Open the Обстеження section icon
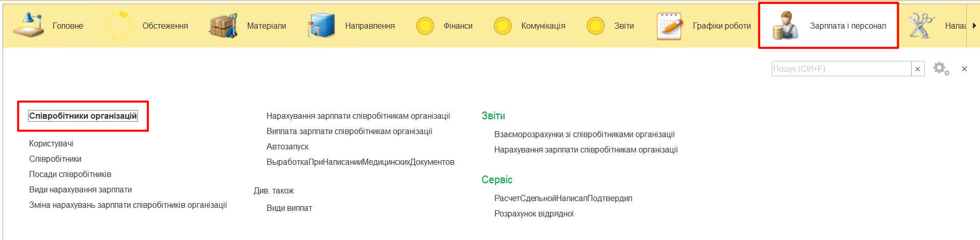 click(118, 26)
